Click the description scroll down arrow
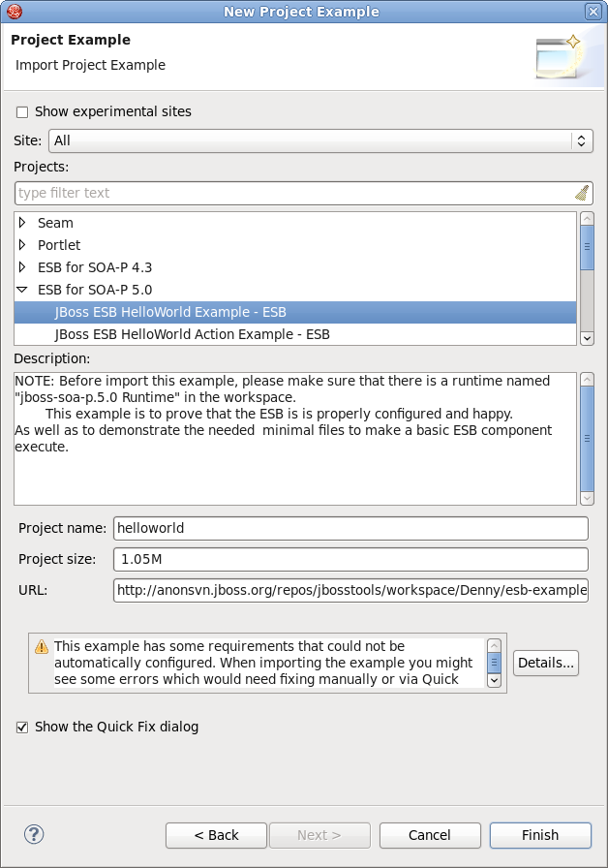Viewport: 608px width, 868px height. pyautogui.click(x=587, y=498)
